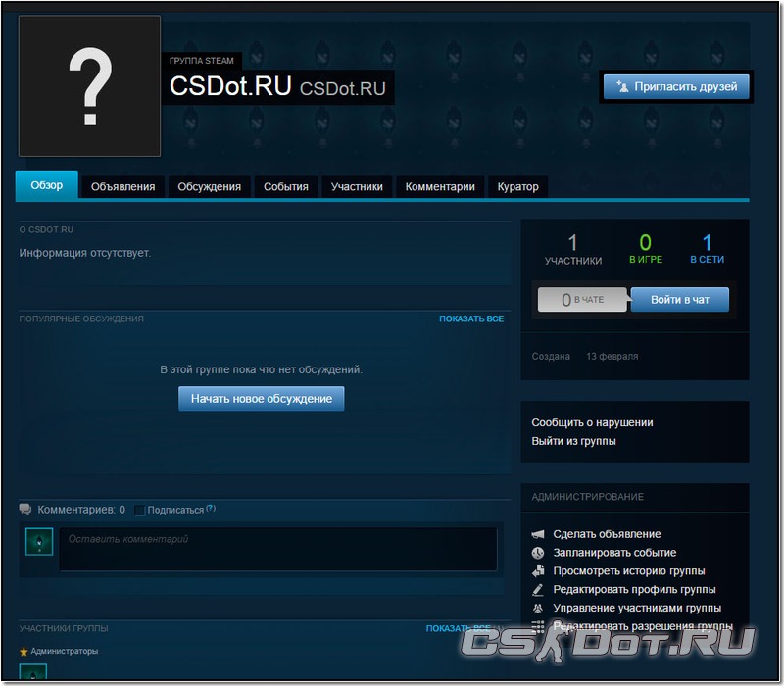Click Редактировать профиль группы link

(x=634, y=590)
